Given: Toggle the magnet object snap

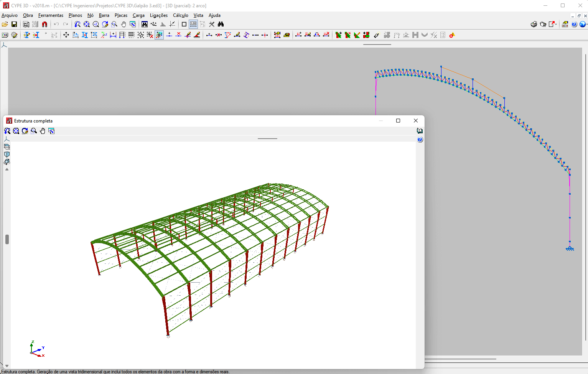Looking at the screenshot, I should (44, 24).
